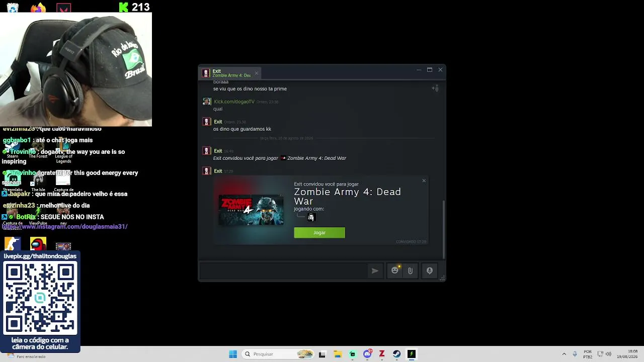Click the chat message input field
The width and height of the screenshot is (644, 362).
(x=284, y=270)
